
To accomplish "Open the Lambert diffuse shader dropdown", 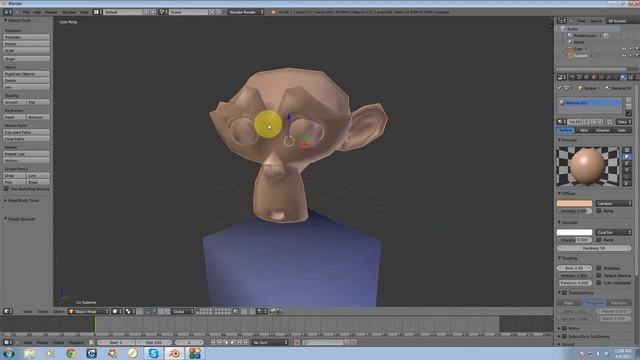I will pyautogui.click(x=613, y=203).
